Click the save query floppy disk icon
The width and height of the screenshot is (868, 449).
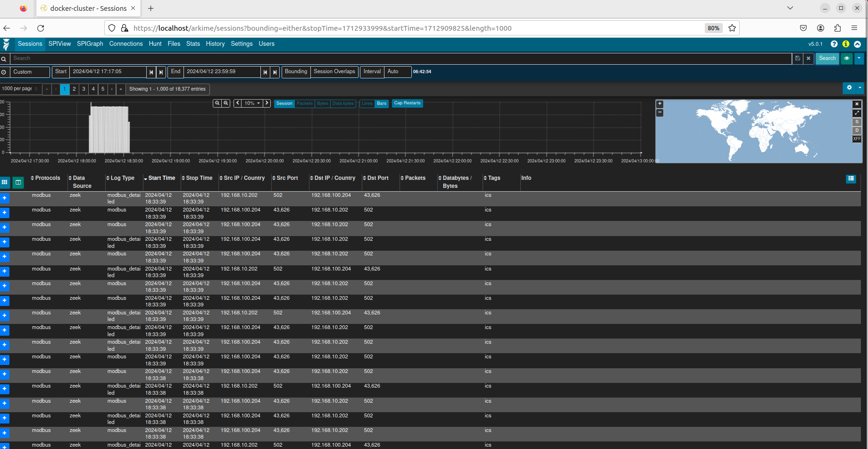pyautogui.click(x=797, y=59)
